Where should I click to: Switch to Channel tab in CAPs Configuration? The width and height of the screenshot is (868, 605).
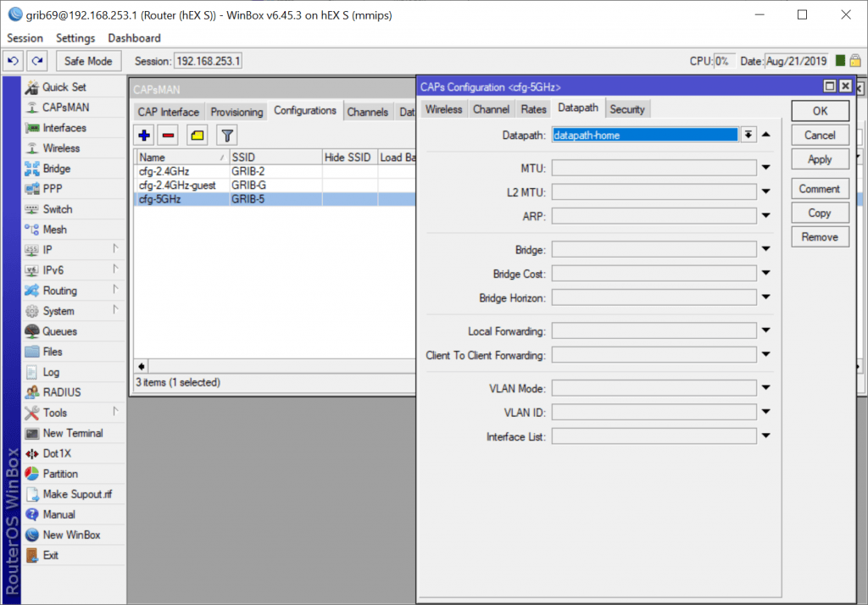[x=491, y=109]
